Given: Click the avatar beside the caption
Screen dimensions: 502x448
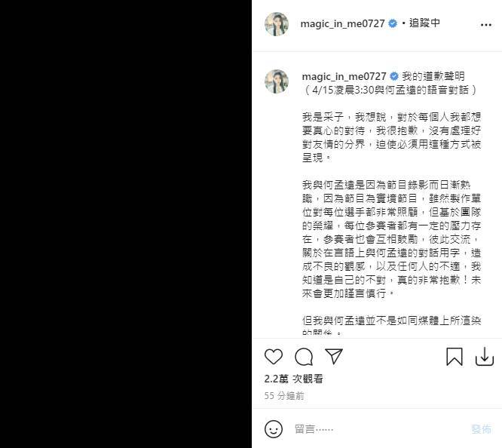Looking at the screenshot, I should tap(277, 81).
